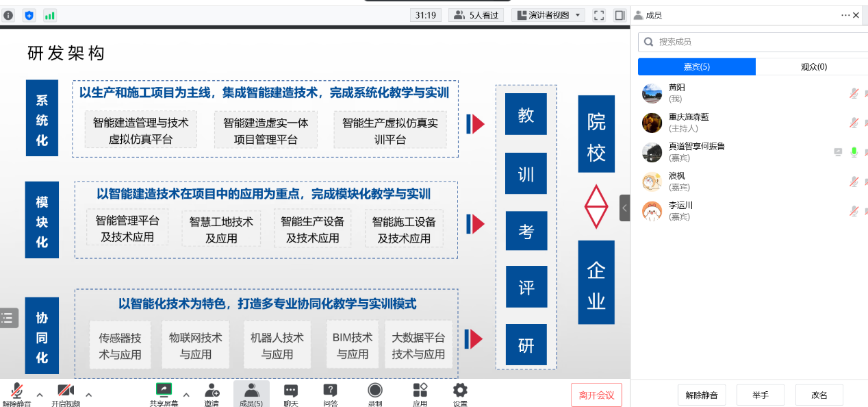Toggle 解除静音 microphone in bottom toolbar
Viewport: 868px width, 407px height.
coord(16,391)
